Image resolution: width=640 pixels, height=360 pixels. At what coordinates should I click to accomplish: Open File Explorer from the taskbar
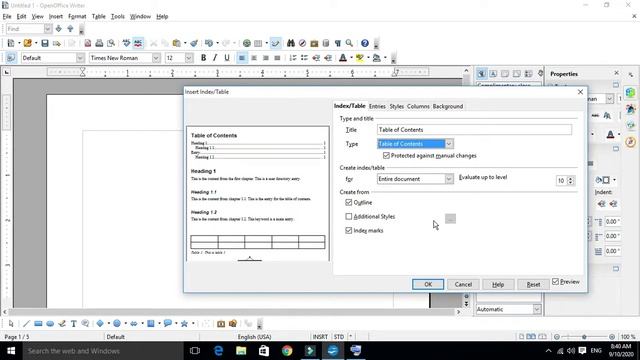241,351
